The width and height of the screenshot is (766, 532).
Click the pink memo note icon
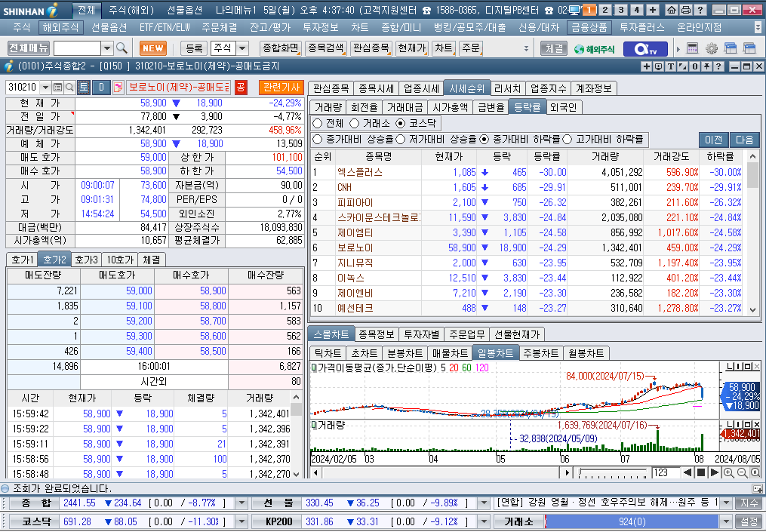[118, 88]
